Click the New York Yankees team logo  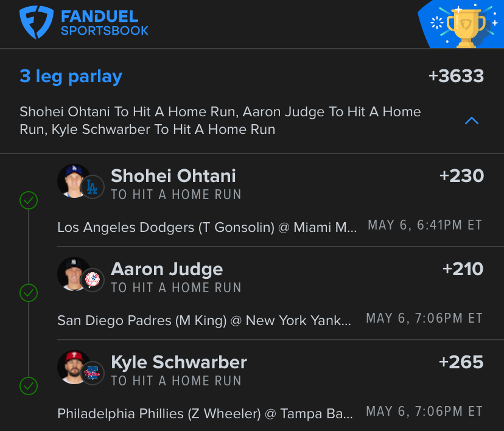point(93,280)
